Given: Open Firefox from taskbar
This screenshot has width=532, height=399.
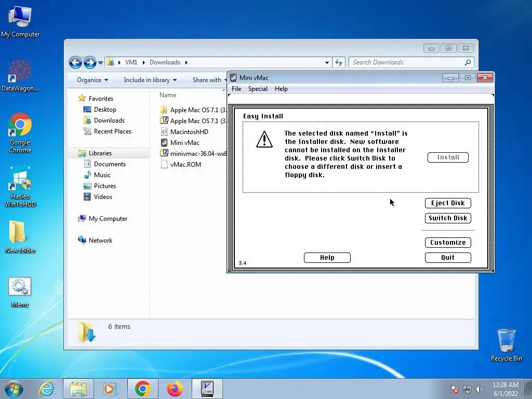Looking at the screenshot, I should click(175, 389).
